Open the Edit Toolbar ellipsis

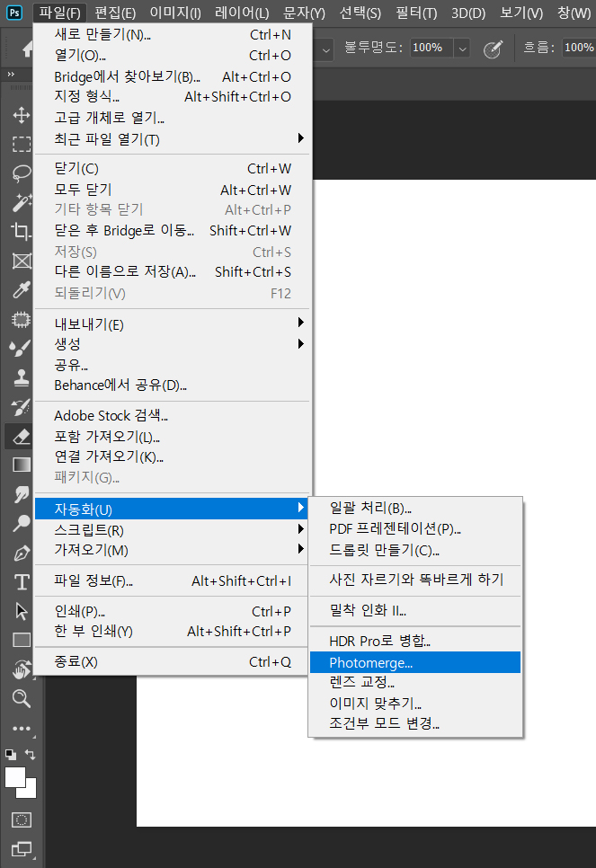[x=21, y=729]
